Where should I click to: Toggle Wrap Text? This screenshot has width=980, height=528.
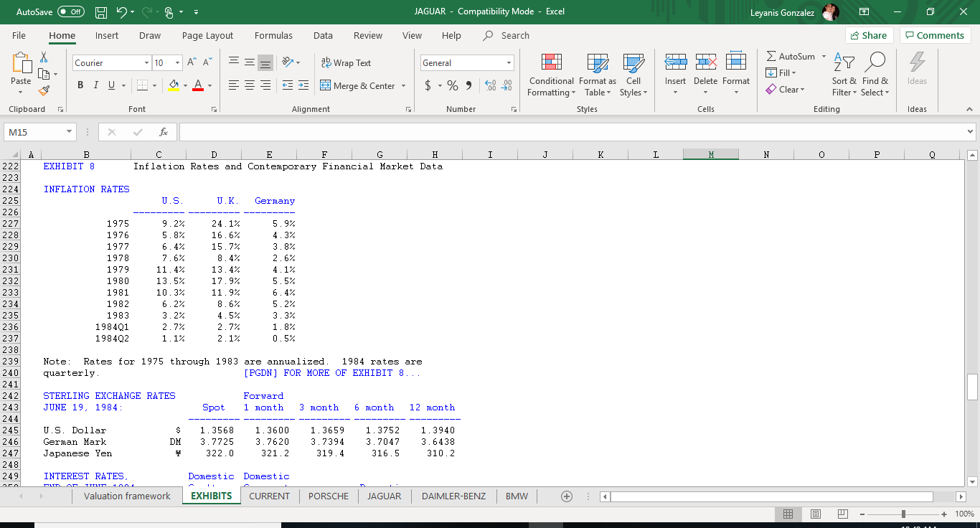coord(346,63)
